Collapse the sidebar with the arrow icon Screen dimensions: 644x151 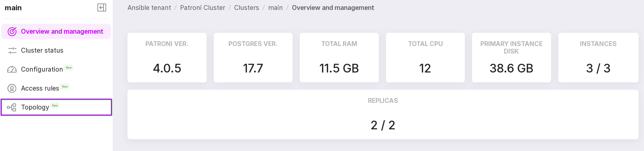coord(101,8)
